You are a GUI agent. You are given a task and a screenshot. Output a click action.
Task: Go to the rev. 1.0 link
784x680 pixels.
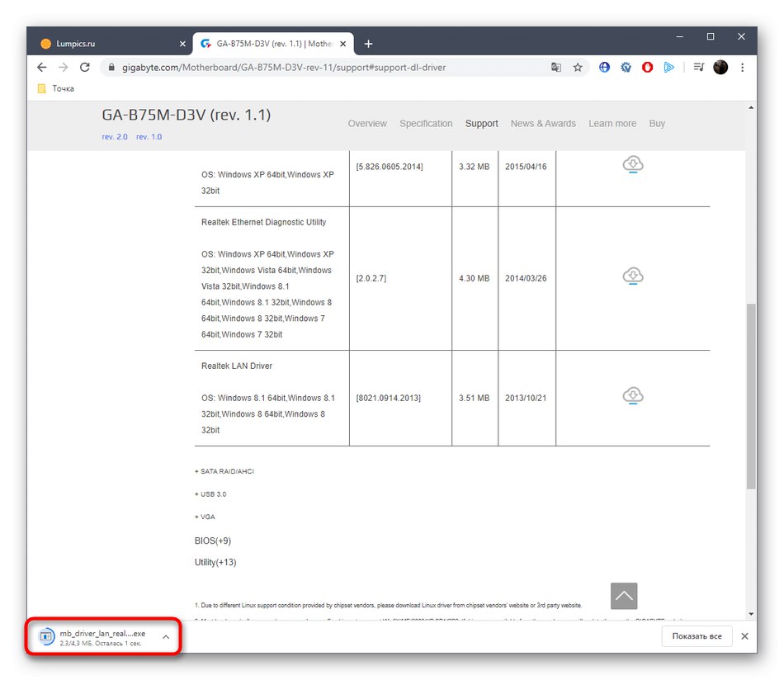point(149,137)
